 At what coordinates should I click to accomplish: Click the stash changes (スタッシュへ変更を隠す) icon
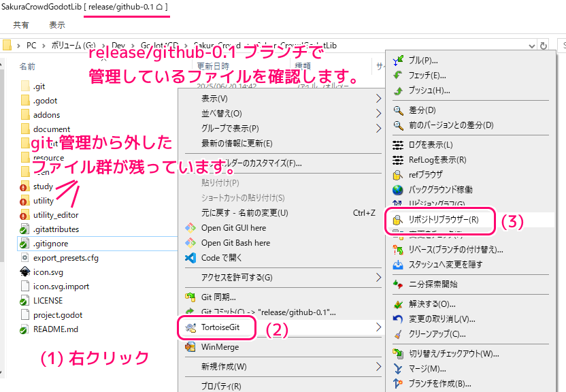(398, 264)
